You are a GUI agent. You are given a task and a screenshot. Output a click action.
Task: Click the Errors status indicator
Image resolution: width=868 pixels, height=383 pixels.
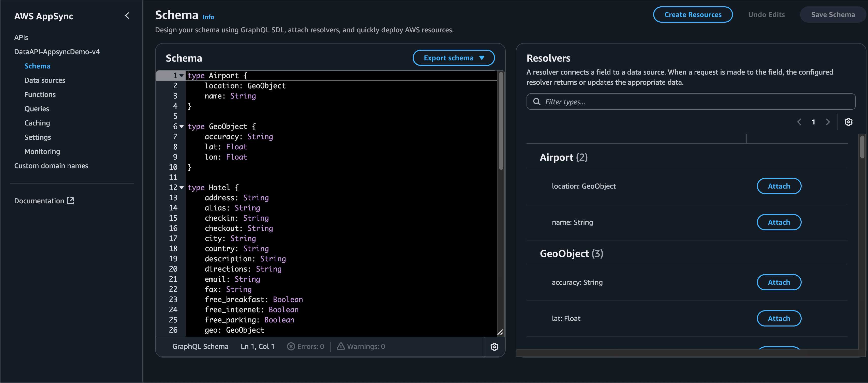(306, 347)
